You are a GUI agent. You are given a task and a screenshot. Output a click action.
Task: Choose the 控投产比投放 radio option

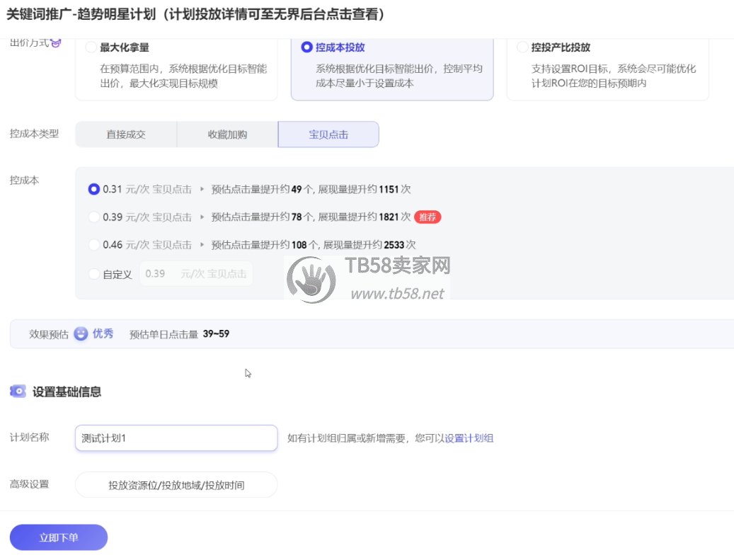point(522,47)
